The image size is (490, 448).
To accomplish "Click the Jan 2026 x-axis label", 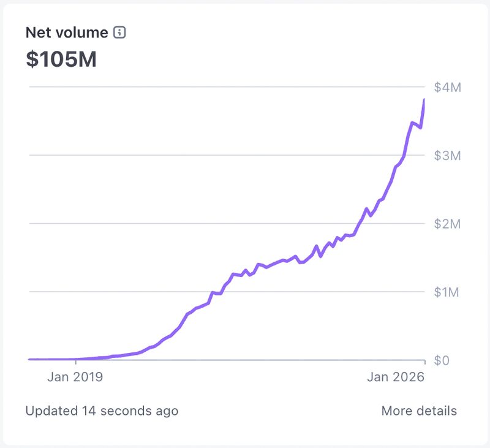I will [396, 377].
